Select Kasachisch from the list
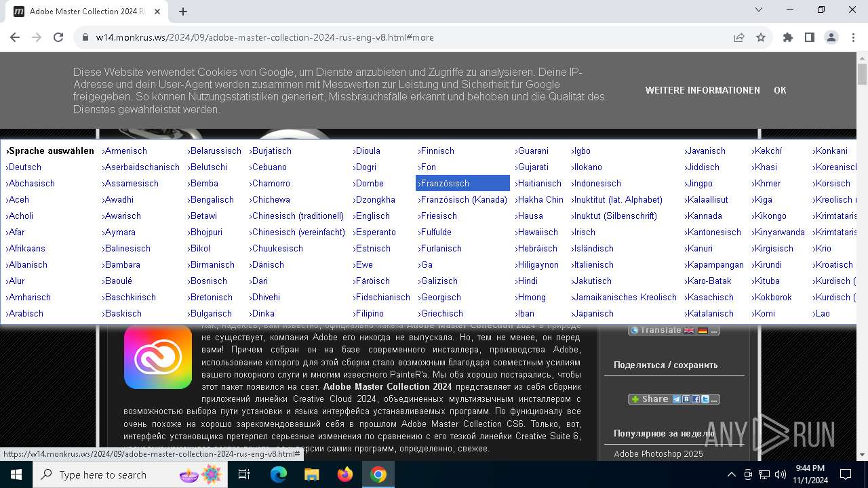Screen dimensions: 868x488 [x=709, y=297]
